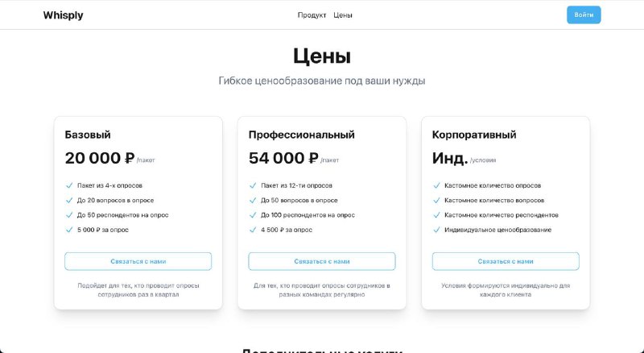This screenshot has height=353, width=644.
Task: Click Связаться с нами in Базовый plan
Action: pyautogui.click(x=138, y=261)
